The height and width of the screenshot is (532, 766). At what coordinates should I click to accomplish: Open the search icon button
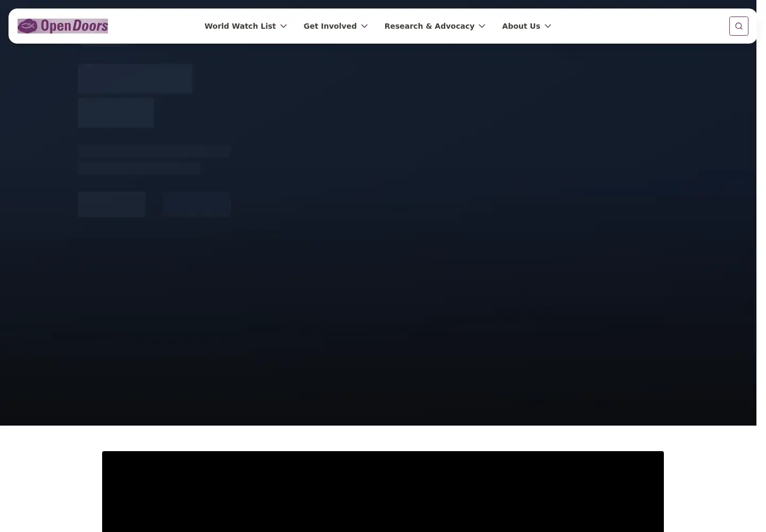pyautogui.click(x=739, y=26)
